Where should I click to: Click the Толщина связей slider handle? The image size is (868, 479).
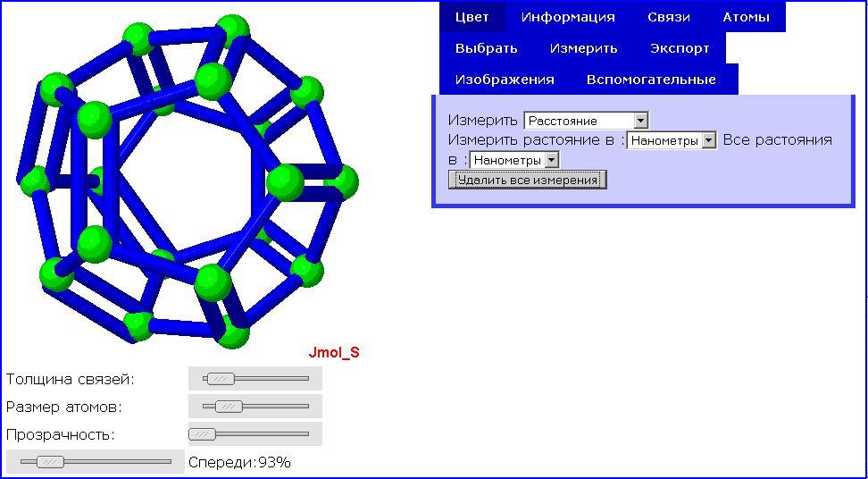point(219,379)
